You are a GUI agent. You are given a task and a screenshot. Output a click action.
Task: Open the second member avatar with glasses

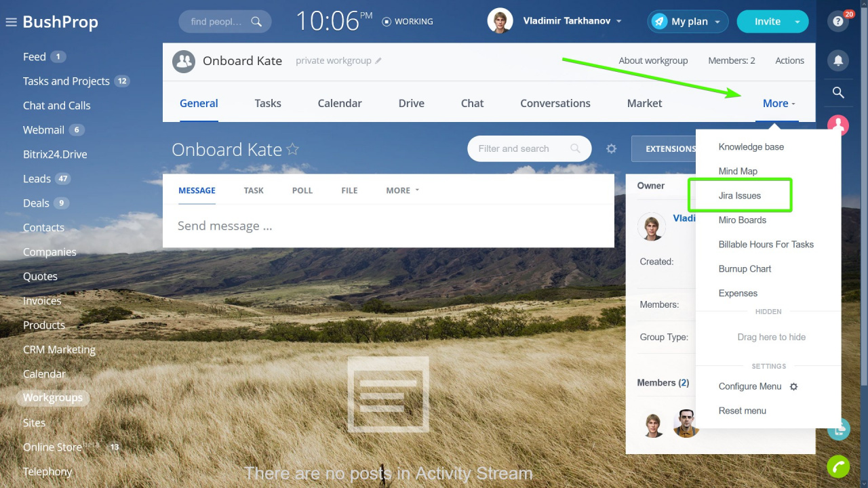click(686, 424)
